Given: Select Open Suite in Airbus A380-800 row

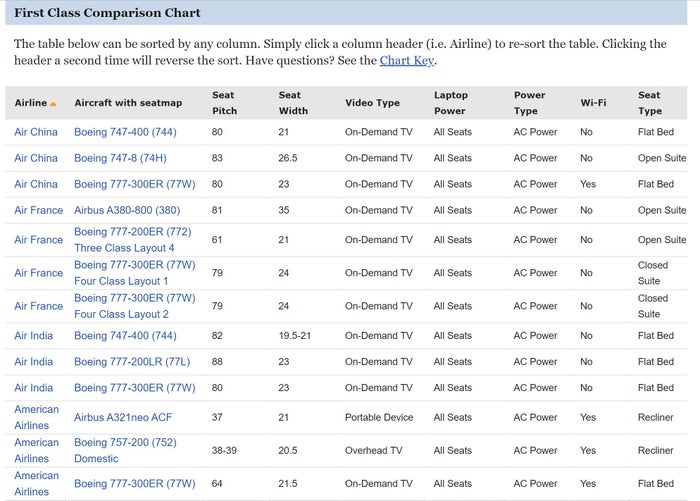Looking at the screenshot, I should click(662, 210).
